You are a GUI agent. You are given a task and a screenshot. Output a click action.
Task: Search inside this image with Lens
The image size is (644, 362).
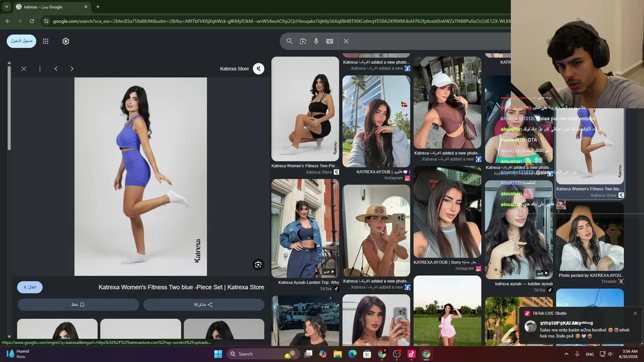click(258, 265)
